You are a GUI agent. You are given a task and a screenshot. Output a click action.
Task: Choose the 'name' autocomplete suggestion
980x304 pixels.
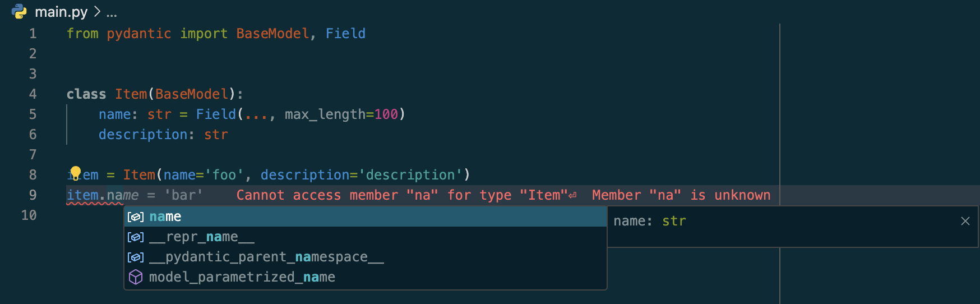click(x=165, y=217)
